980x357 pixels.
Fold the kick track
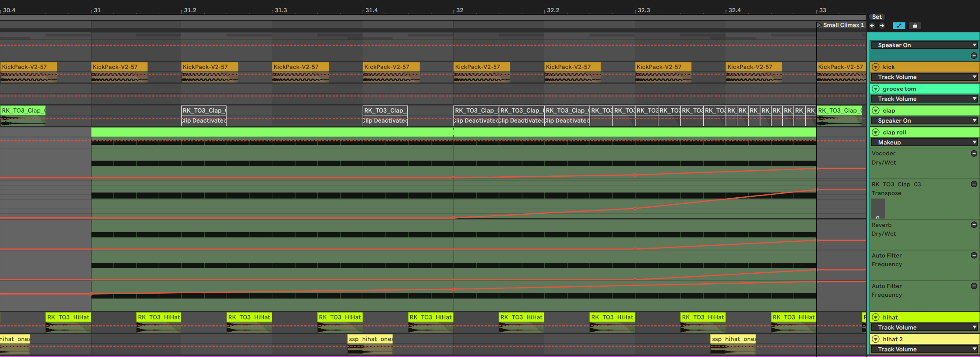click(x=876, y=67)
